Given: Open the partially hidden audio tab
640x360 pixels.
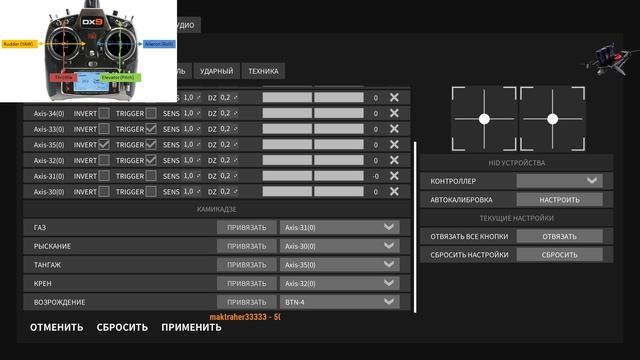Looking at the screenshot, I should click(189, 25).
